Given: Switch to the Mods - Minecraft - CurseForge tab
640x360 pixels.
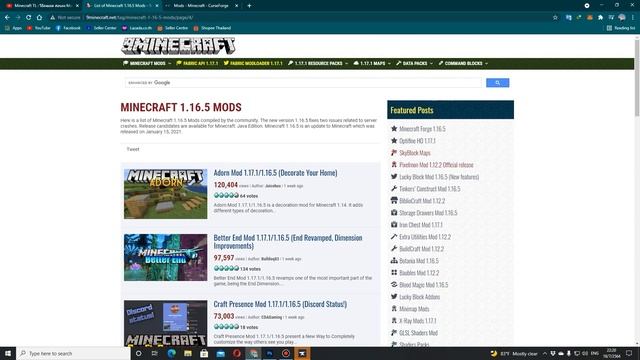Looking at the screenshot, I should point(200,6).
